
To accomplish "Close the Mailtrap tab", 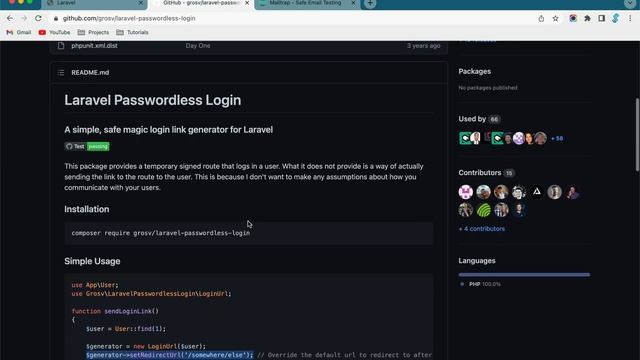I will 353,3.
